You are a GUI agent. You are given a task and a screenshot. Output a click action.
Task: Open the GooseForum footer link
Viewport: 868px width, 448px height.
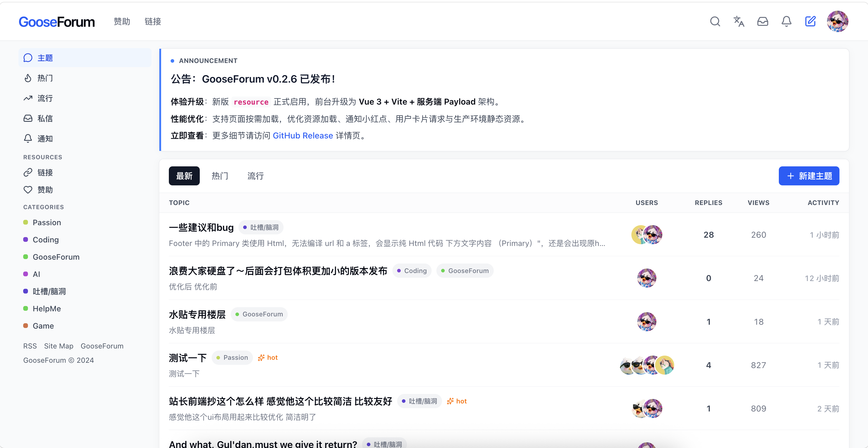(102, 346)
